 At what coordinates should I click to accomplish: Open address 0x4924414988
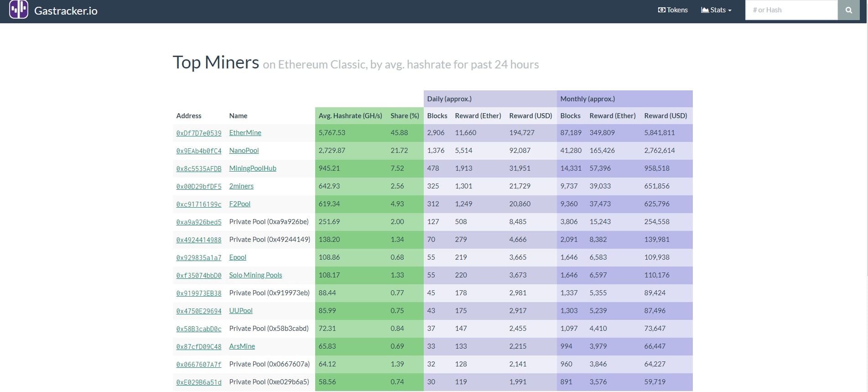(199, 240)
